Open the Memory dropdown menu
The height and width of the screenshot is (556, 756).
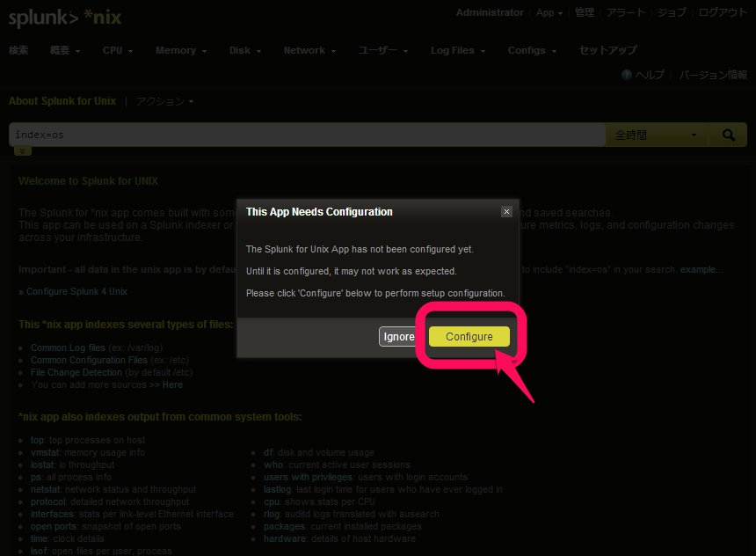[x=181, y=50]
